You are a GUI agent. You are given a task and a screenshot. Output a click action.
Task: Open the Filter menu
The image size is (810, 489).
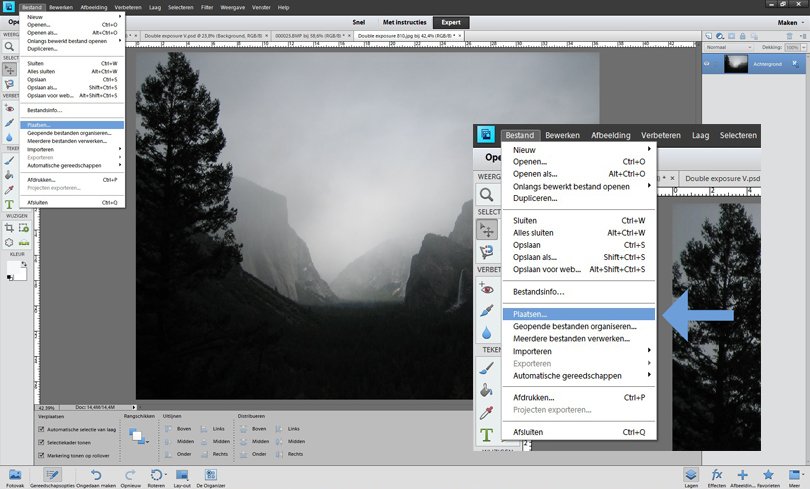point(207,7)
